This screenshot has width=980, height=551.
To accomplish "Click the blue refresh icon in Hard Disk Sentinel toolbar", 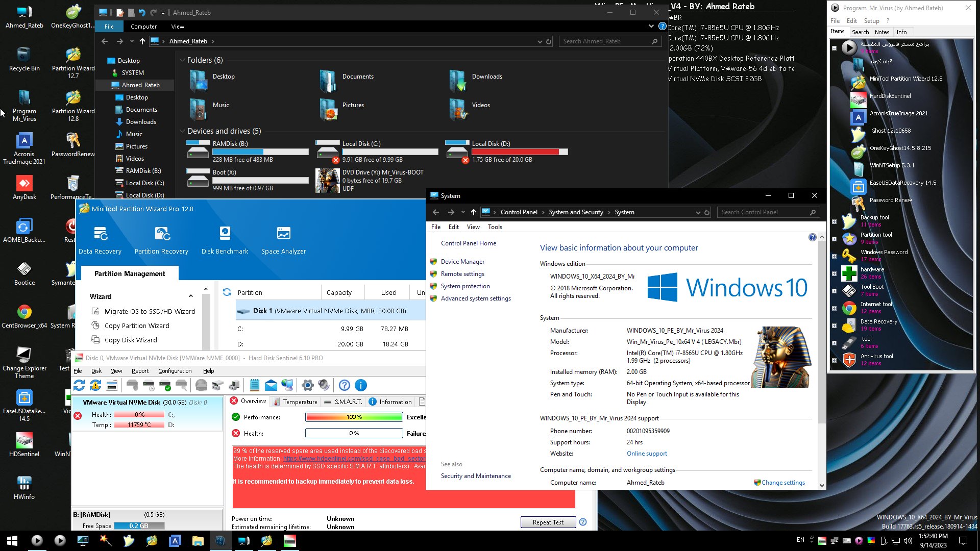I will point(79,385).
